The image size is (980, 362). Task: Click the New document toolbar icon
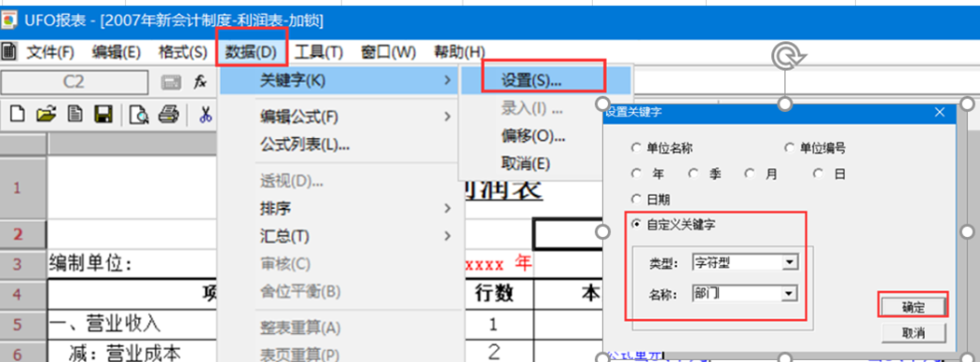[19, 115]
